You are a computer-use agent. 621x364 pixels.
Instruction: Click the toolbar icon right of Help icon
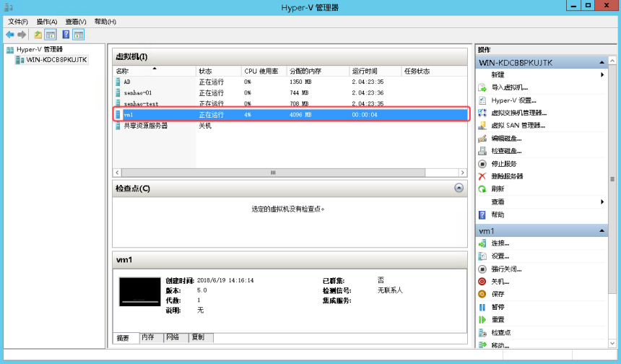pyautogui.click(x=79, y=35)
